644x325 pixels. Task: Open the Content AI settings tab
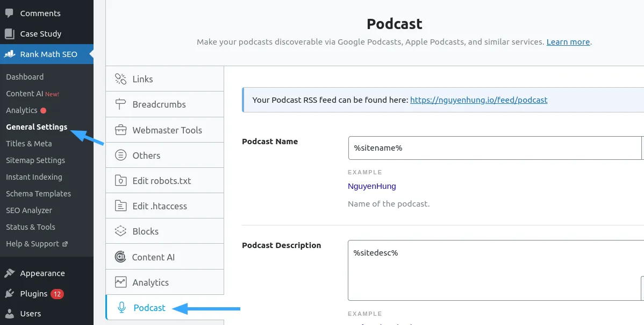[x=164, y=257]
